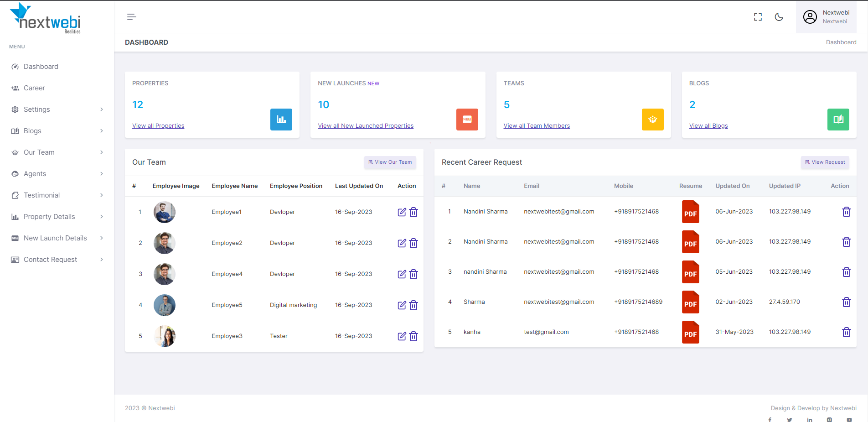Delete the Sharma 02-Jun-2023 career request
Screen dimensions: 868x422
click(x=847, y=302)
